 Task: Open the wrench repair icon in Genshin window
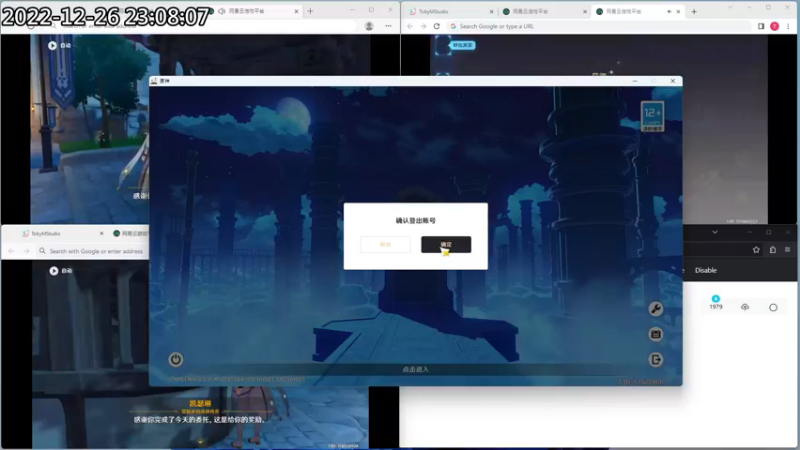point(656,309)
